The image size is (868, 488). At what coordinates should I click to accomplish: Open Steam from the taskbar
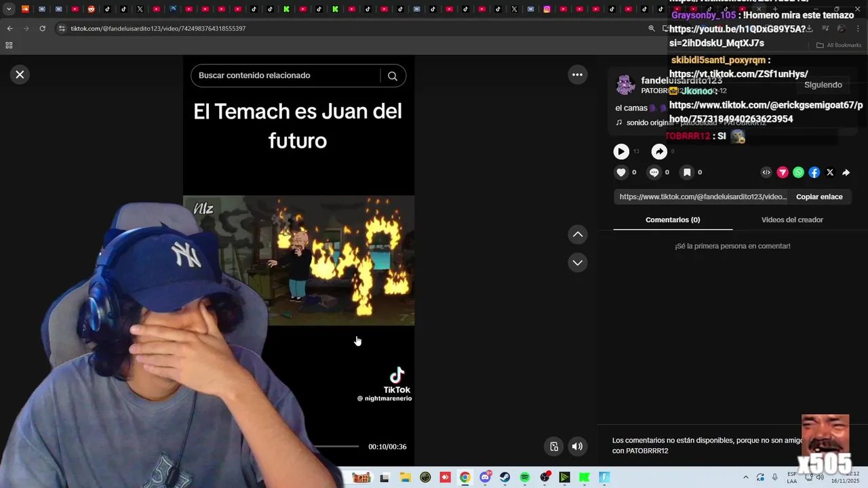[x=505, y=477]
